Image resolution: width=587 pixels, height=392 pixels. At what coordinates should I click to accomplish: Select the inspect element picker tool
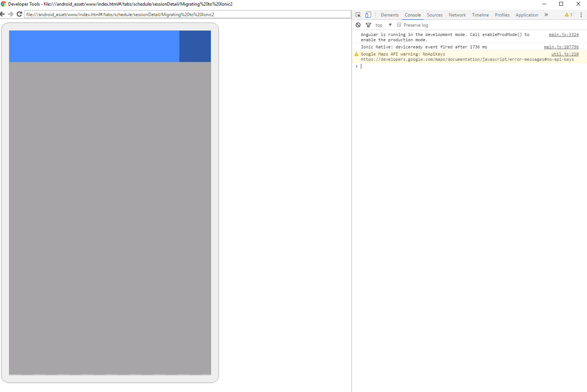point(358,15)
